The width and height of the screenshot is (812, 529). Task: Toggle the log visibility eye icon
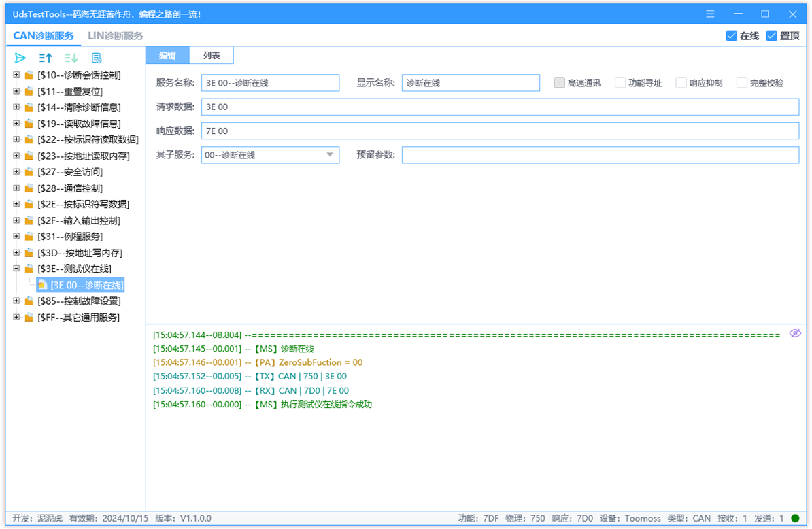[795, 333]
